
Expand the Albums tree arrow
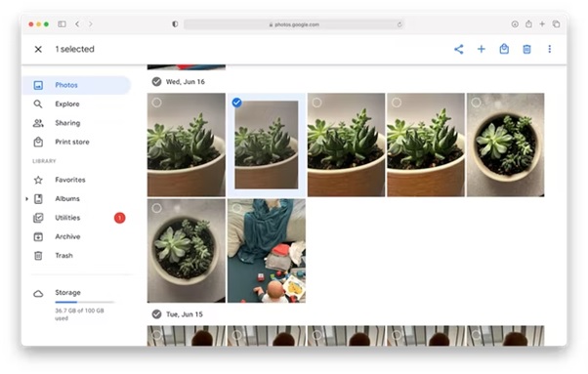tap(26, 198)
